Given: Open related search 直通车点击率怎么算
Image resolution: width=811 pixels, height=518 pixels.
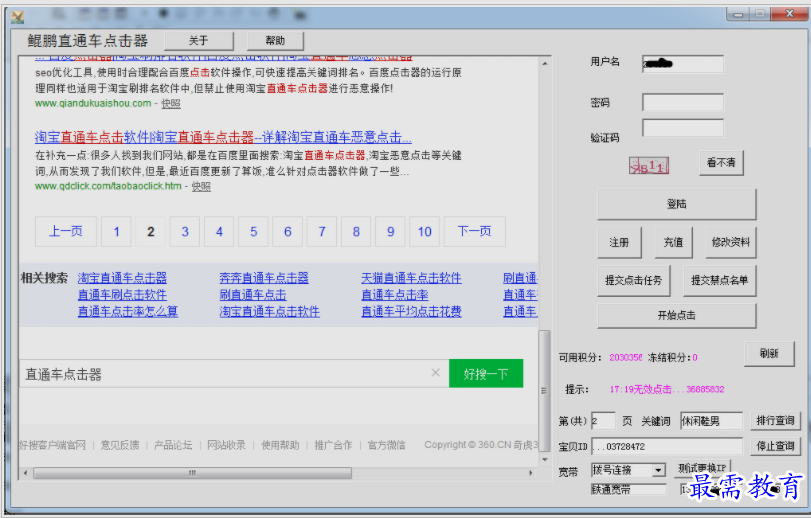Looking at the screenshot, I should (128, 311).
